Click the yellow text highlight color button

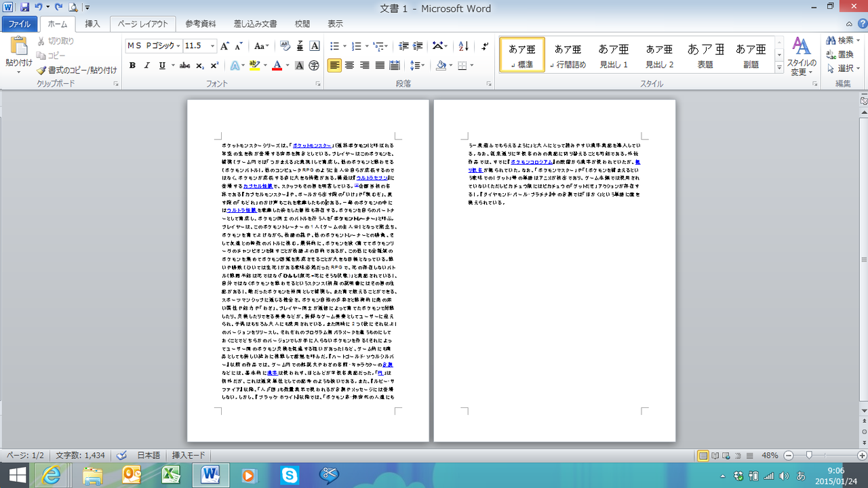coord(254,66)
